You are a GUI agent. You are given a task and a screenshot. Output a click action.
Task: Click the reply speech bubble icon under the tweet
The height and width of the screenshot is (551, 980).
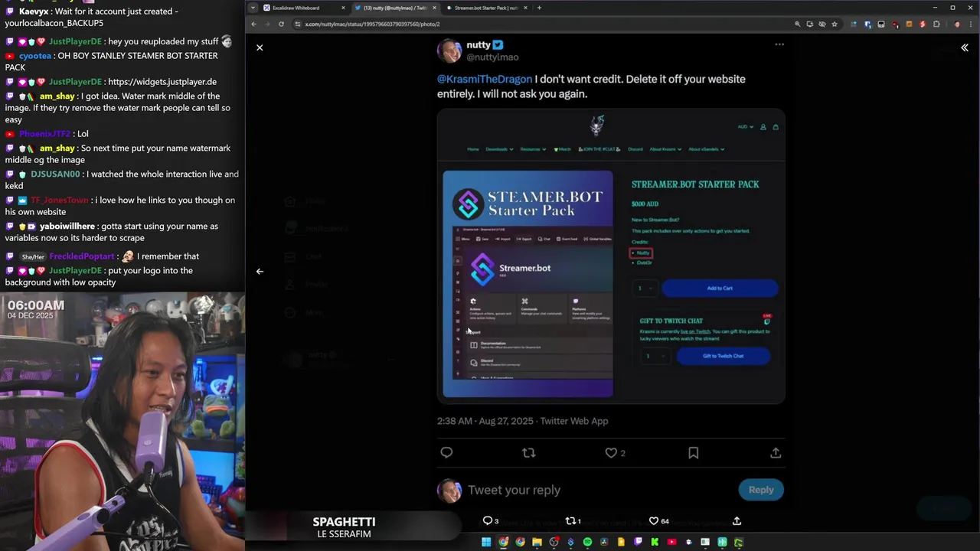[446, 453]
